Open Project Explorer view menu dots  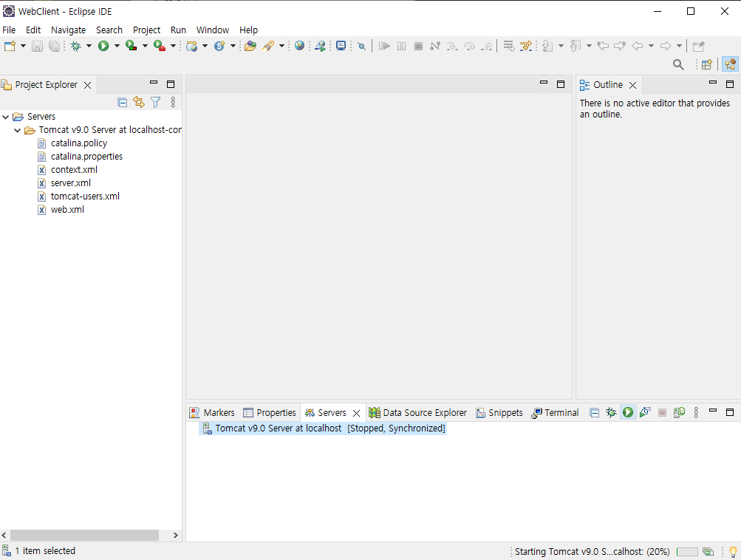pyautogui.click(x=173, y=102)
